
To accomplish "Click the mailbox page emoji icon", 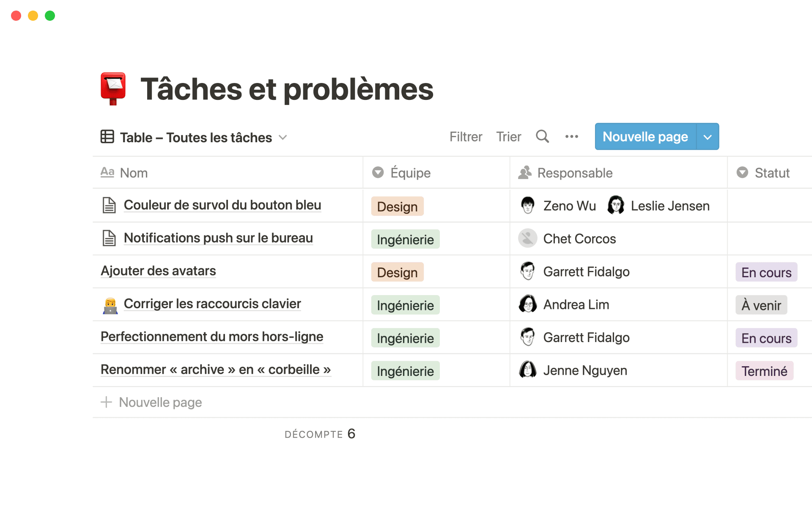I will click(x=113, y=88).
